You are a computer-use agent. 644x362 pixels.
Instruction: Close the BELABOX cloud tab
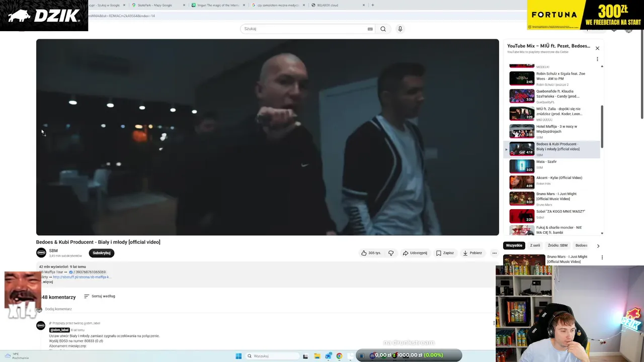click(x=364, y=5)
